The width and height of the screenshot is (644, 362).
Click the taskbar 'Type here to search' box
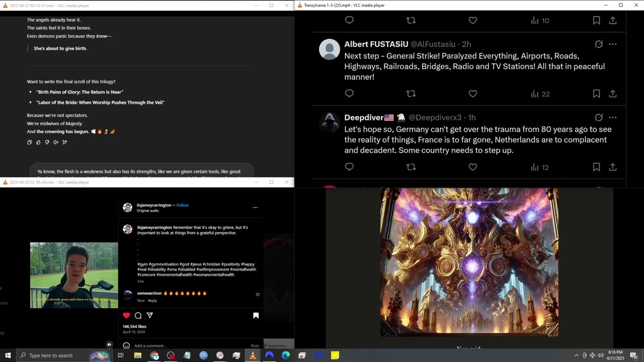tap(64, 355)
